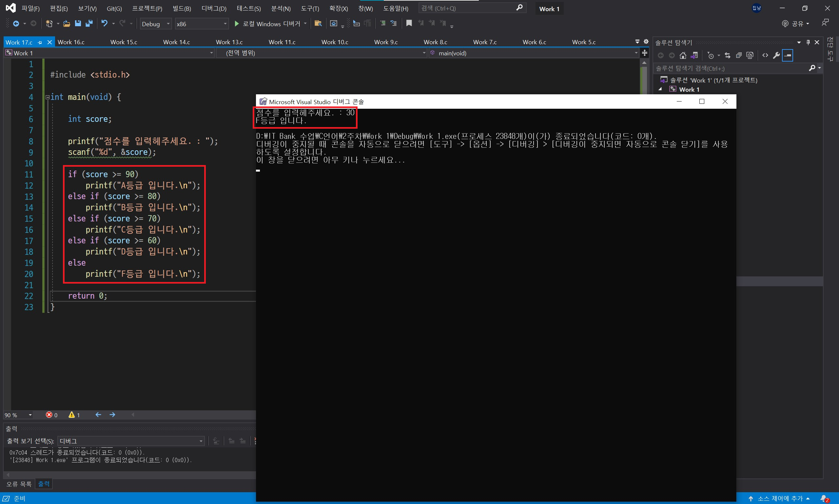Switch to the Work 14.c tab
The height and width of the screenshot is (504, 839).
pyautogui.click(x=176, y=42)
